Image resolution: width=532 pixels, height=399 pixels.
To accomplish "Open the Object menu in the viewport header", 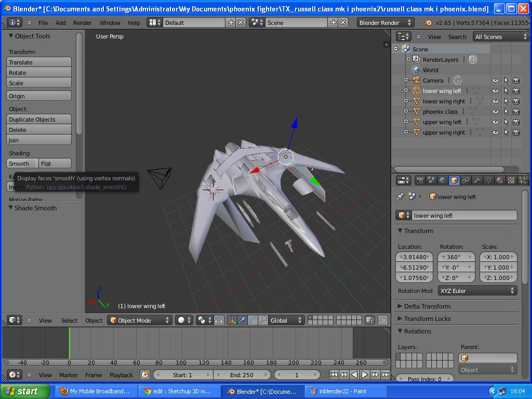I will (94, 321).
